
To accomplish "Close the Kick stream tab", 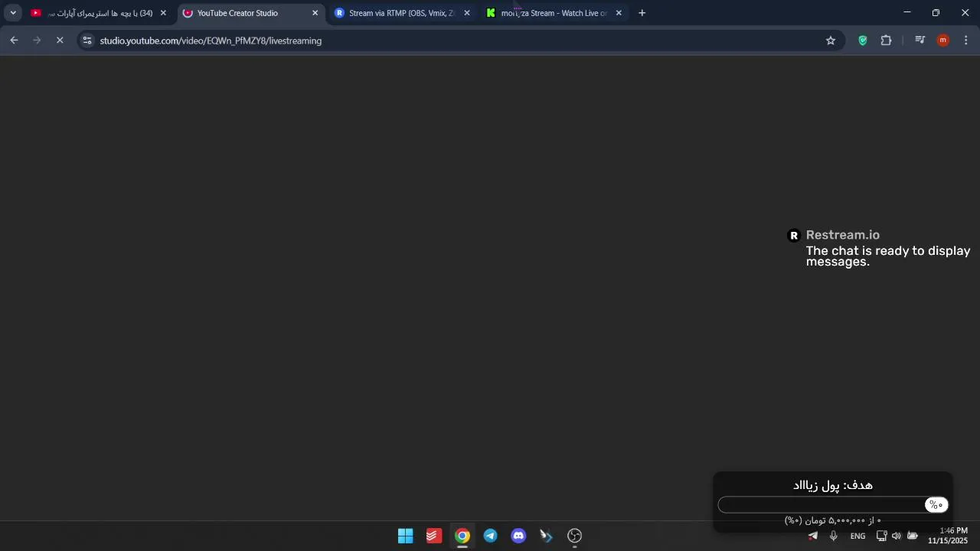I will [619, 13].
